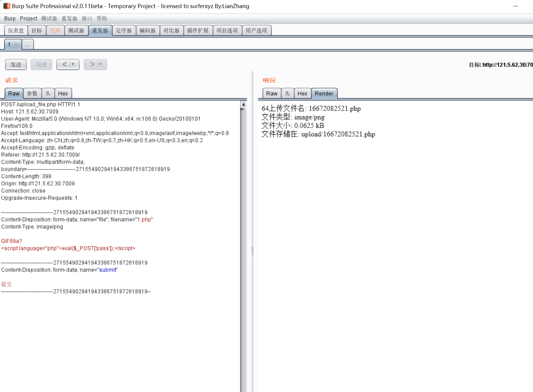Viewport: 533px width, 392px height.
Task: Select the 重发器 tool tab
Action: (x=100, y=31)
